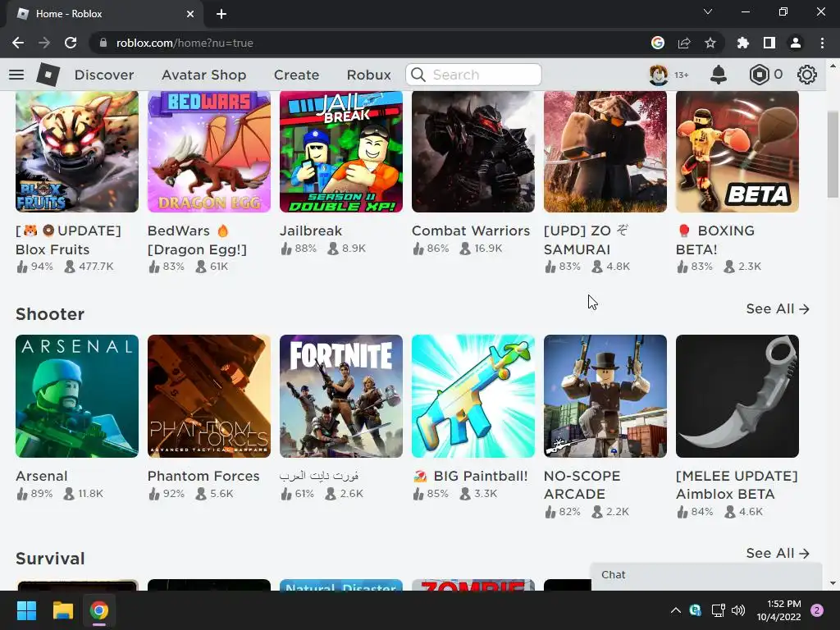Open the Shooter category heading
The height and width of the screenshot is (630, 840).
tap(50, 314)
